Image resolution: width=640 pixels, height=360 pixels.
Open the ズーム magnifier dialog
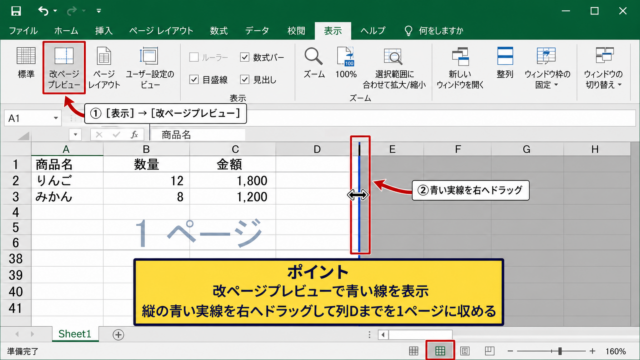pyautogui.click(x=314, y=62)
